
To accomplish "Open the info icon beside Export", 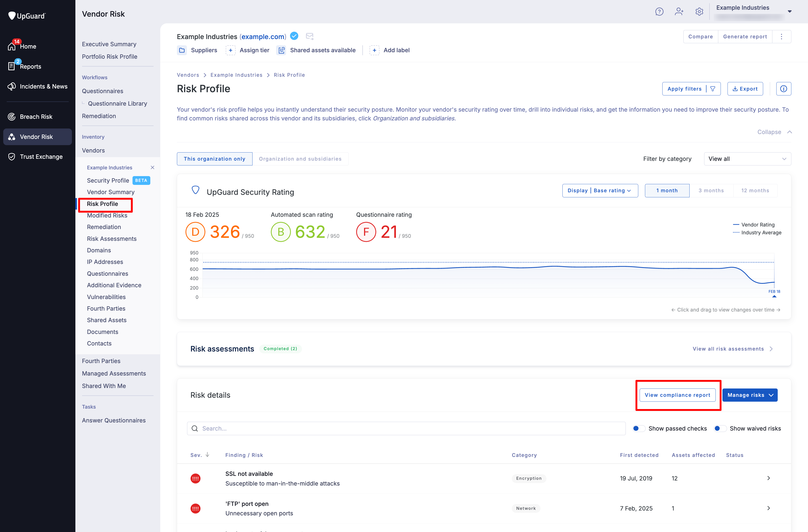I will click(x=784, y=89).
